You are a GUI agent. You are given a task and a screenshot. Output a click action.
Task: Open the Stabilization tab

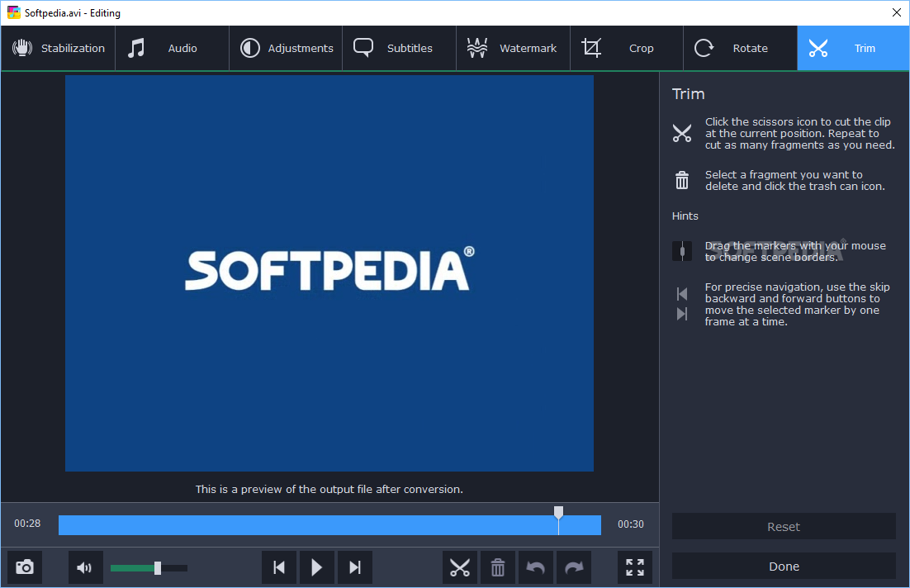tap(58, 48)
